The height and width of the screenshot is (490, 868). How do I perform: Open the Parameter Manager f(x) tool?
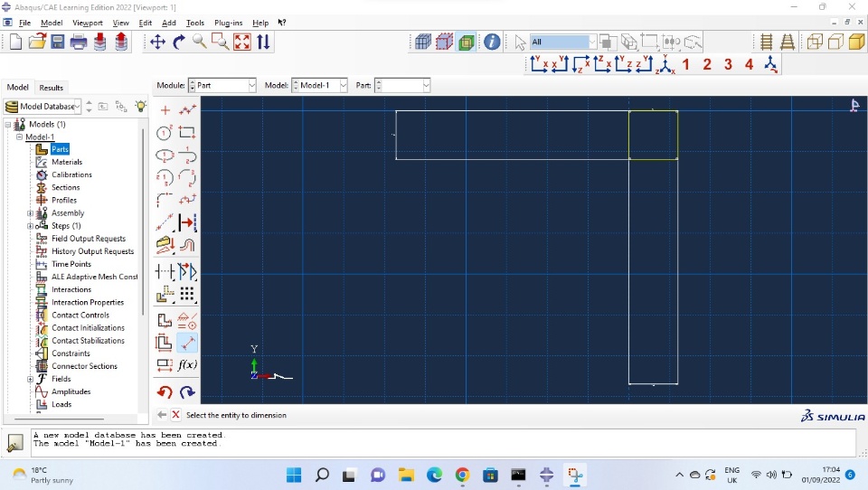[x=187, y=365]
